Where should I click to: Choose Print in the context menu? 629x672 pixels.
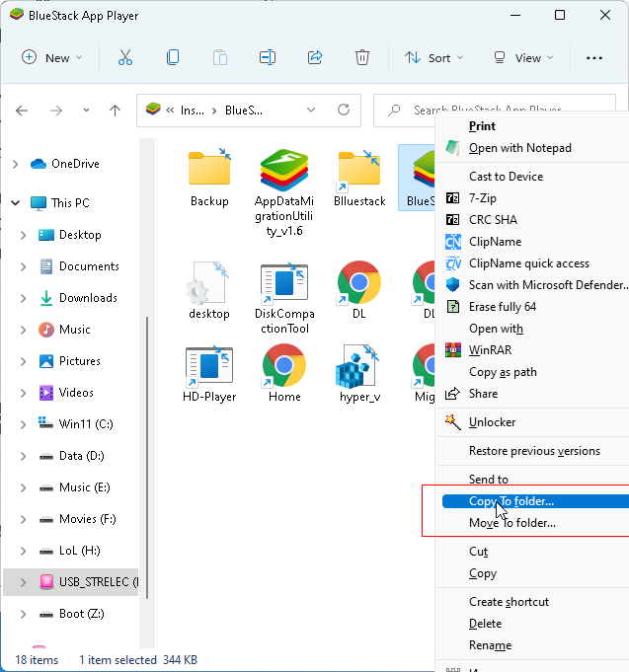point(482,126)
